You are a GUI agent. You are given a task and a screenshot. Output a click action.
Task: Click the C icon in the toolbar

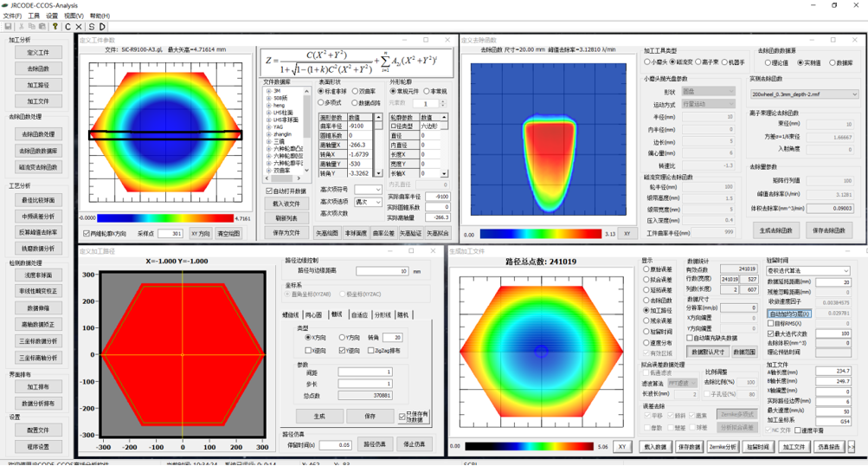point(67,27)
